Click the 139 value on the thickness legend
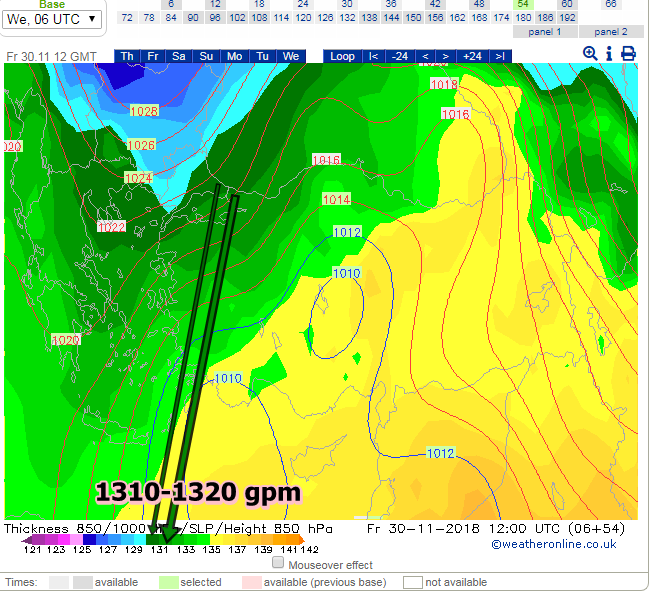The width and height of the screenshot is (649, 593). click(x=263, y=550)
